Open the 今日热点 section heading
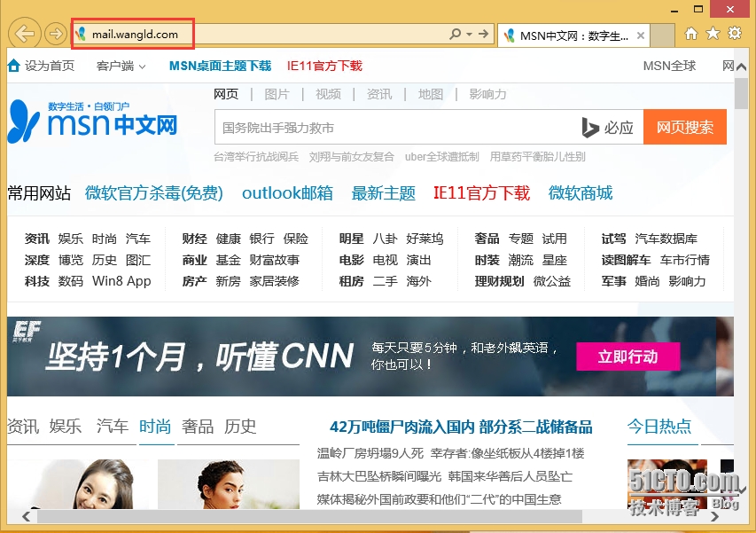 point(659,427)
